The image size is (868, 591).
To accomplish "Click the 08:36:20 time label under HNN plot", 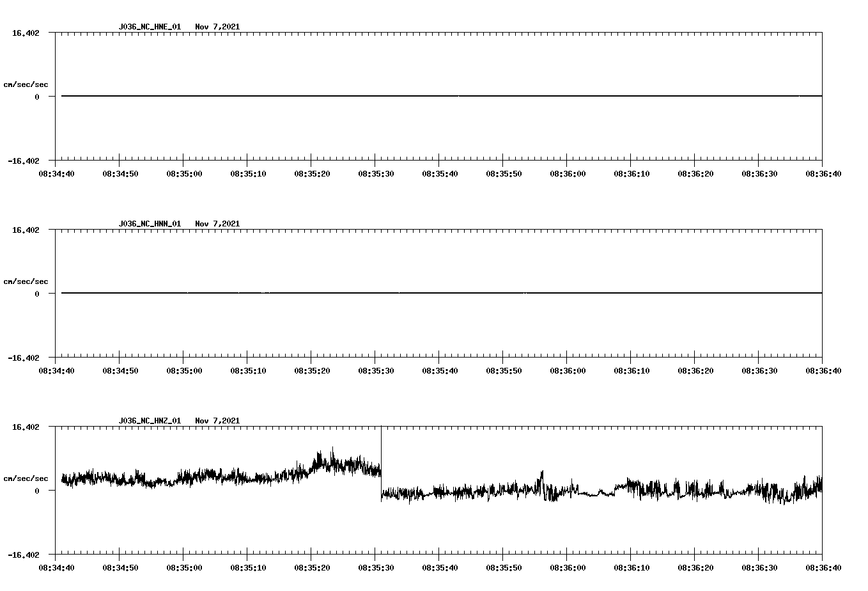I will [695, 371].
